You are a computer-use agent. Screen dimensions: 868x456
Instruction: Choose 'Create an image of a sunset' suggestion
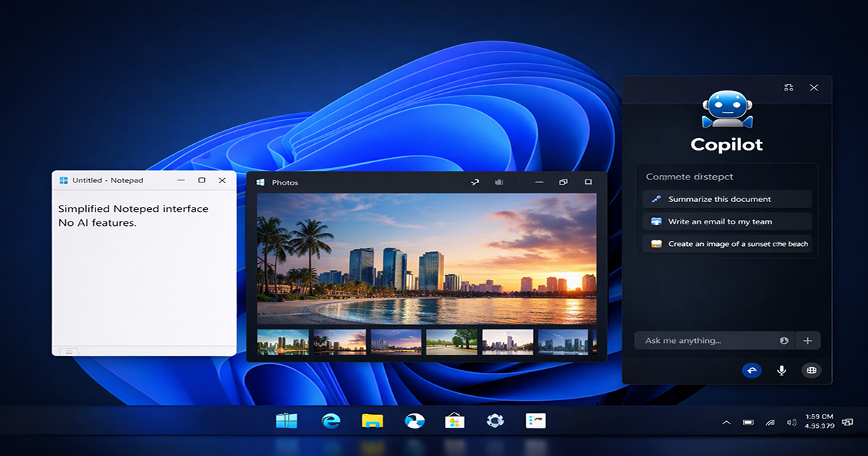point(727,244)
